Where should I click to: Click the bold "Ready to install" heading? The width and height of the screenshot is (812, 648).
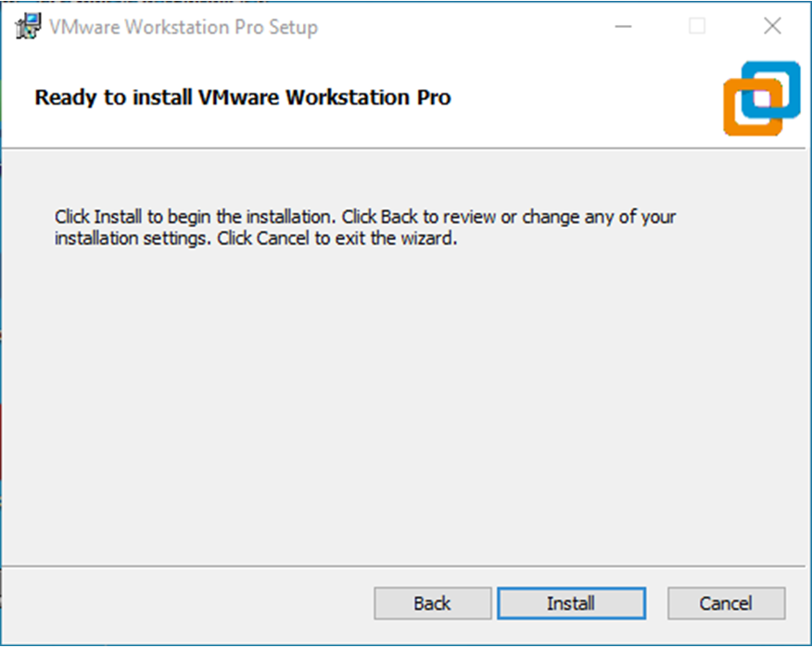pyautogui.click(x=243, y=97)
